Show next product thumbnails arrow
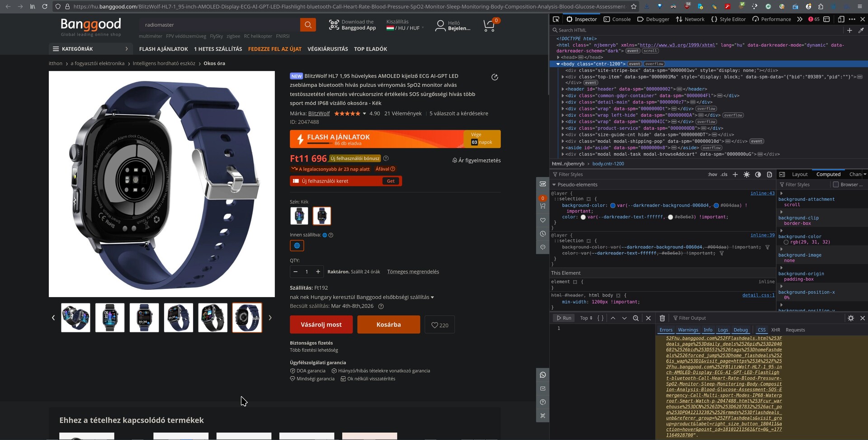The height and width of the screenshot is (440, 868). pos(270,318)
